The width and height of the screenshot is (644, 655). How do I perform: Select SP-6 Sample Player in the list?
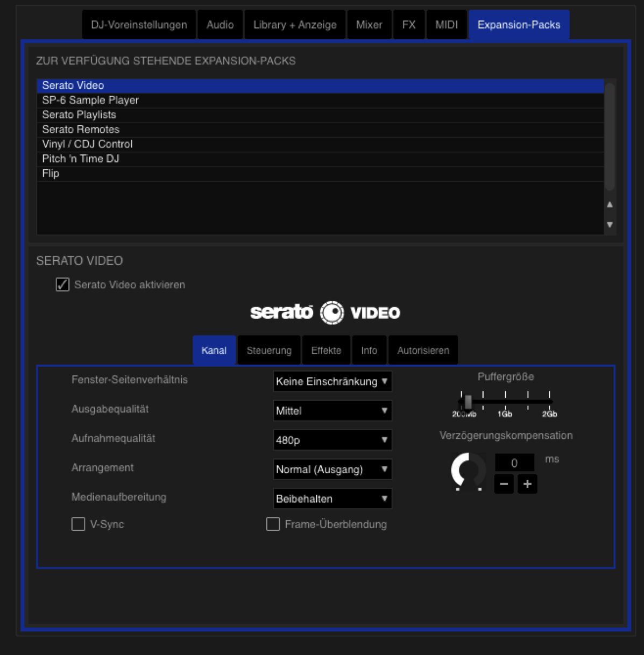[x=90, y=100]
